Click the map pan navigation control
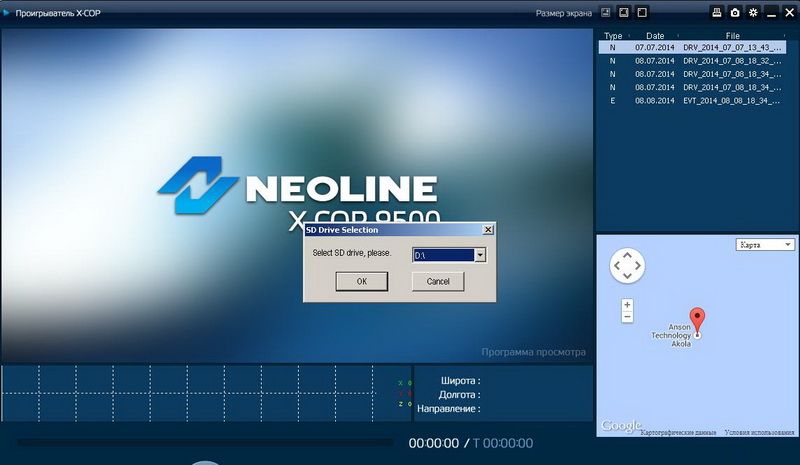The height and width of the screenshot is (465, 800). coord(627,265)
